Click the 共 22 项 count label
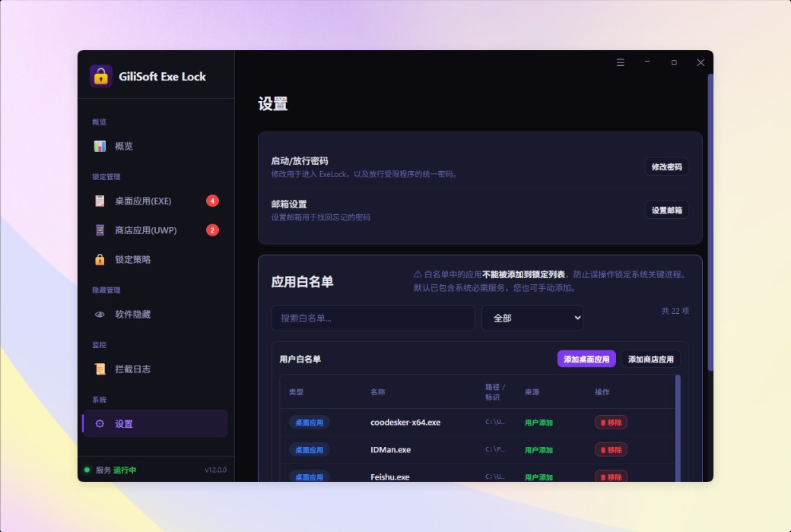Viewport: 791px width, 532px height. 675,311
